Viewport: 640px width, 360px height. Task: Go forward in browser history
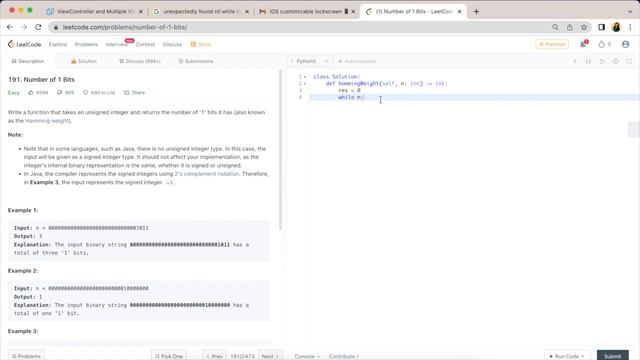pyautogui.click(x=24, y=27)
